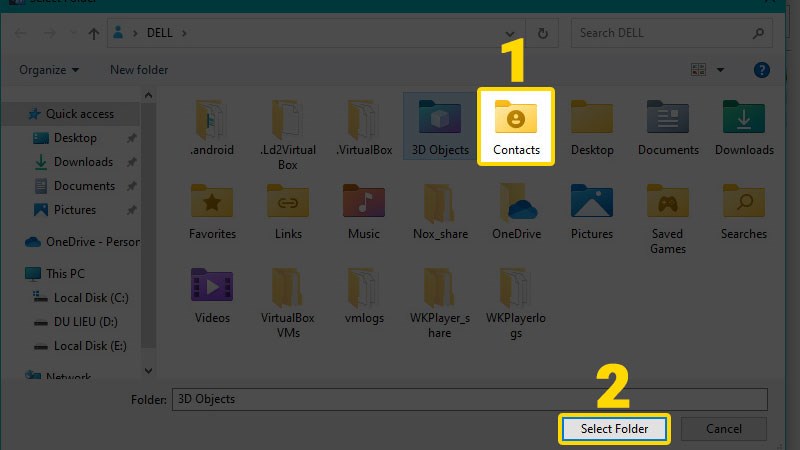800x450 pixels.
Task: Click the Back navigation arrow
Action: coord(20,34)
